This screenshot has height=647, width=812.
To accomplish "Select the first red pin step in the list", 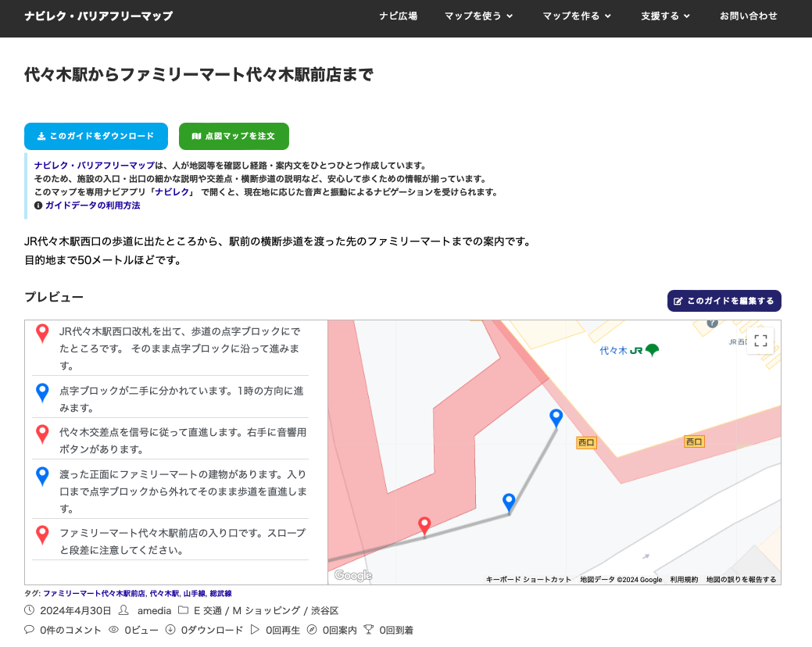I will (43, 334).
